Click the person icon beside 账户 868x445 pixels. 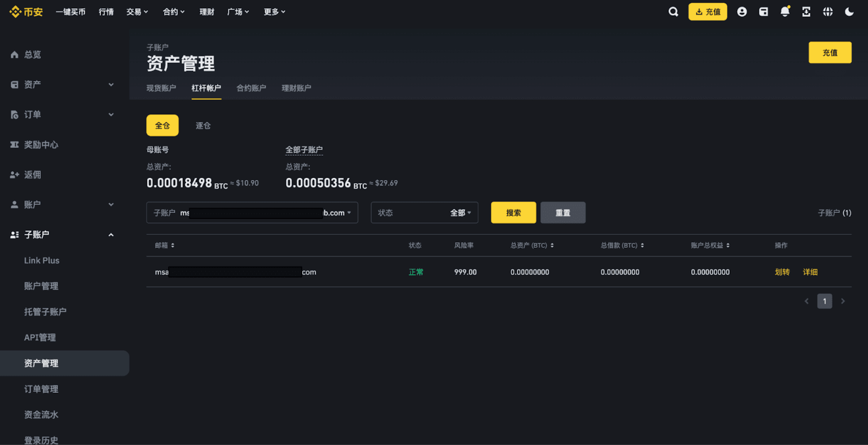pos(15,205)
